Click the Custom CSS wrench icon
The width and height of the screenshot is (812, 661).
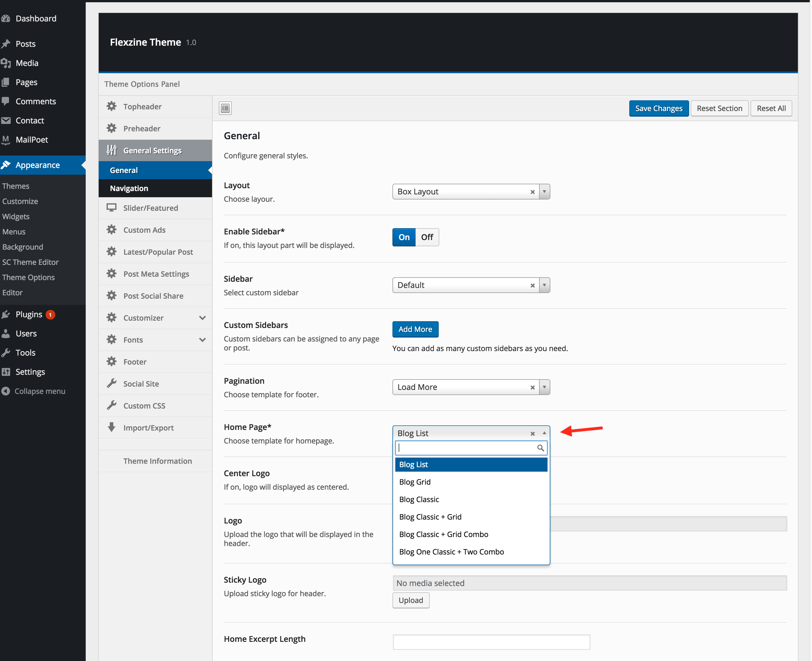coord(111,405)
